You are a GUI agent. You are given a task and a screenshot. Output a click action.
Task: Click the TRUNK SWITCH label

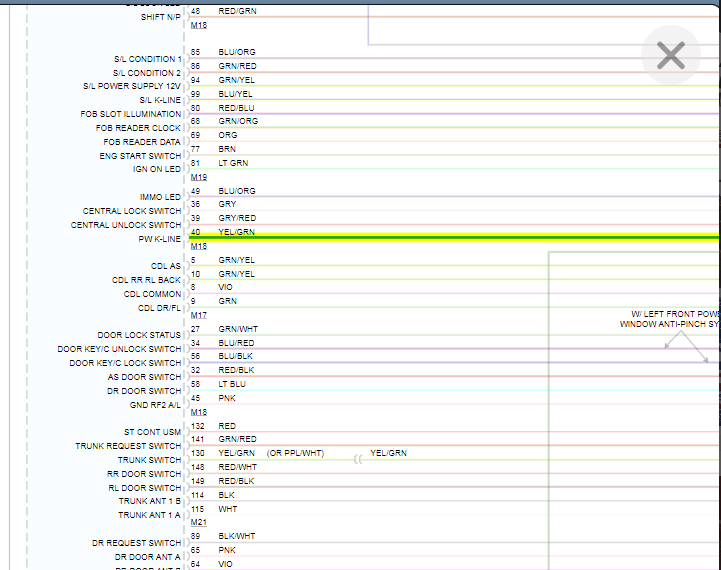pyautogui.click(x=149, y=460)
